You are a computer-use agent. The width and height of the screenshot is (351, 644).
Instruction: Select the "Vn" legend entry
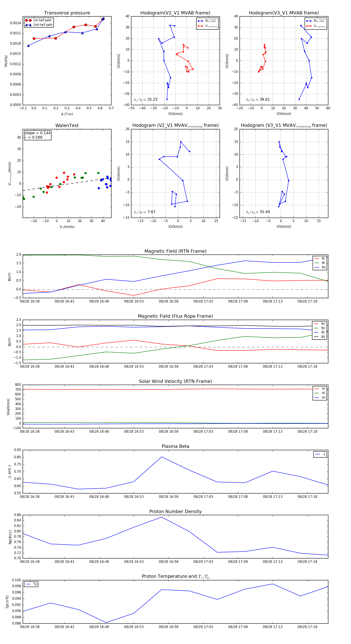pos(320,398)
